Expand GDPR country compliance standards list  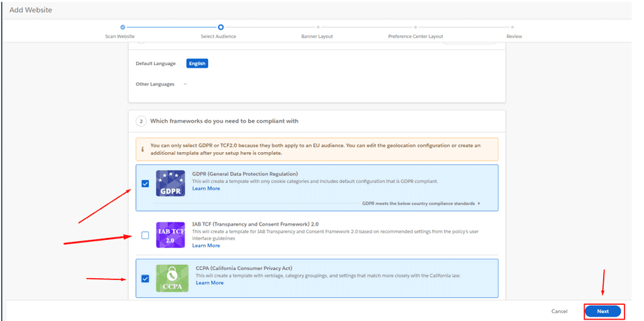coord(421,203)
